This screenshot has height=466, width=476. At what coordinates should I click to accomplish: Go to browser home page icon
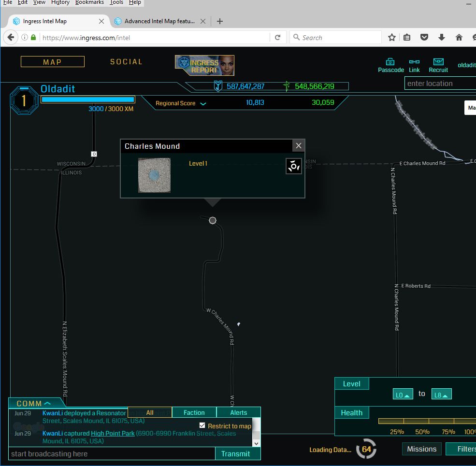pyautogui.click(x=459, y=38)
